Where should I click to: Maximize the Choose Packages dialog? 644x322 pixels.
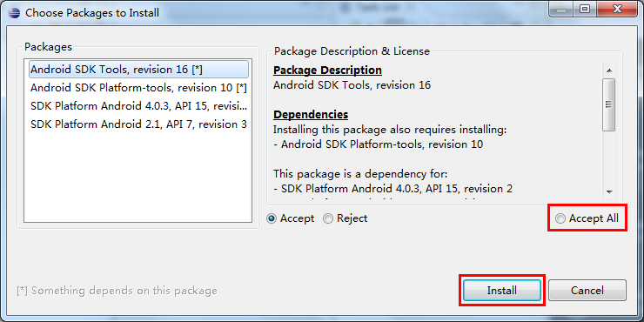point(585,9)
